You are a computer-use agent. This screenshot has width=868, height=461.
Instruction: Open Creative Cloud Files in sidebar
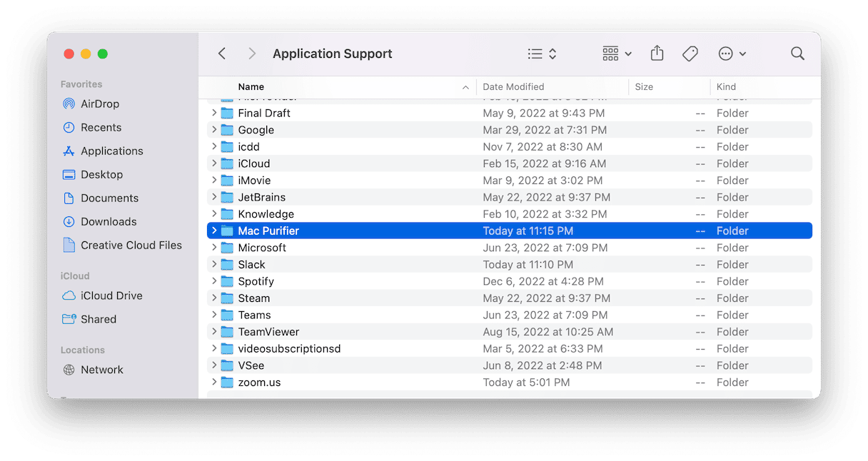[131, 245]
